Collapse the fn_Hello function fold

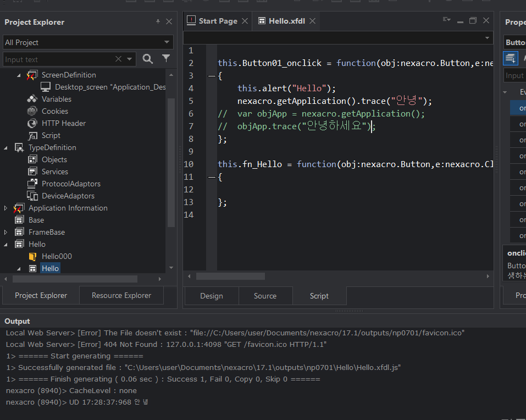(x=212, y=177)
